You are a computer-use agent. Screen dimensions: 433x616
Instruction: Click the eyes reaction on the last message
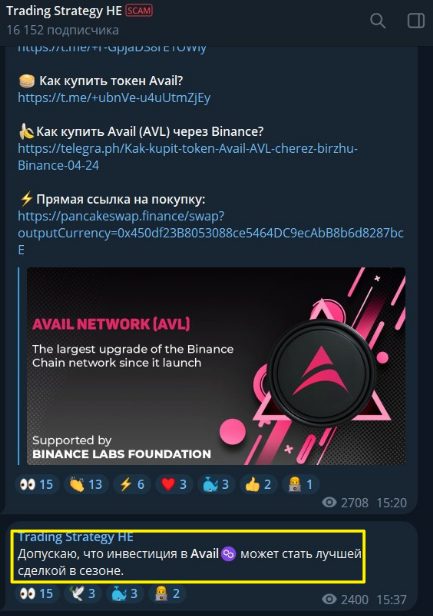pyautogui.click(x=37, y=593)
